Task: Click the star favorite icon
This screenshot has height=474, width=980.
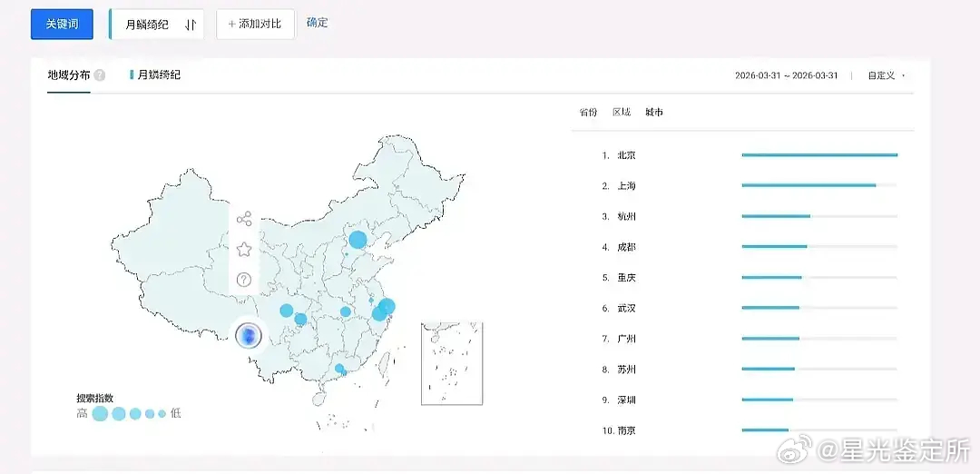Action: [x=244, y=250]
